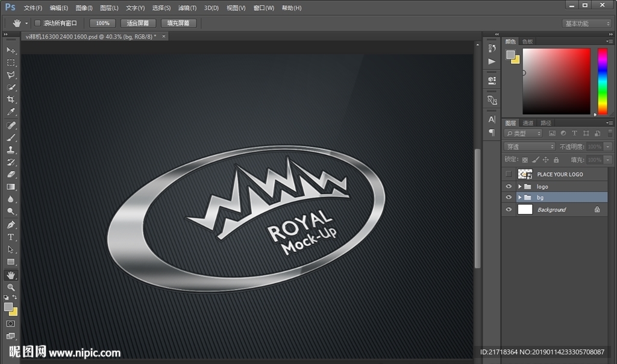Open the 基本功能 workspace dropdown
Image resolution: width=617 pixels, height=364 pixels.
(x=587, y=24)
